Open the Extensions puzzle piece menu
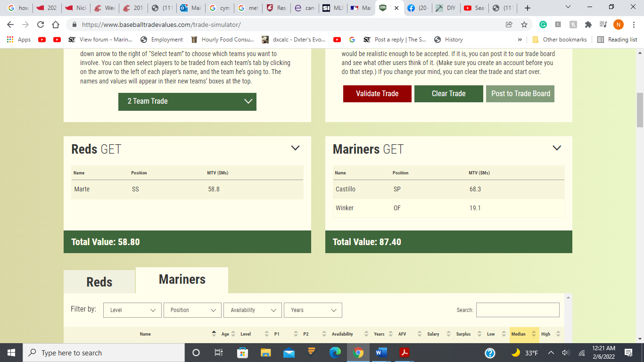Viewport: 644px width, 362px height. [588, 25]
